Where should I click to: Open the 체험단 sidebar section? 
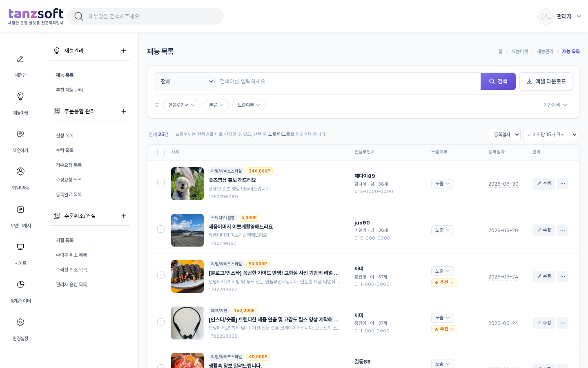pyautogui.click(x=20, y=66)
